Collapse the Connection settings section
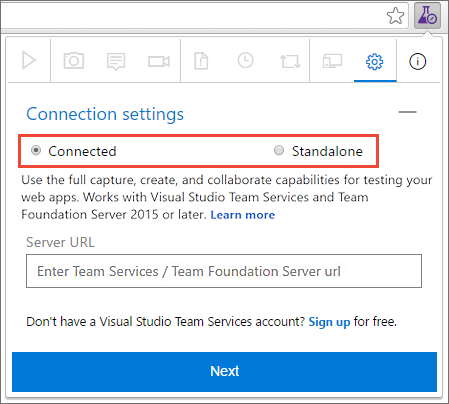Screen dimensions: 449x404 (x=407, y=112)
